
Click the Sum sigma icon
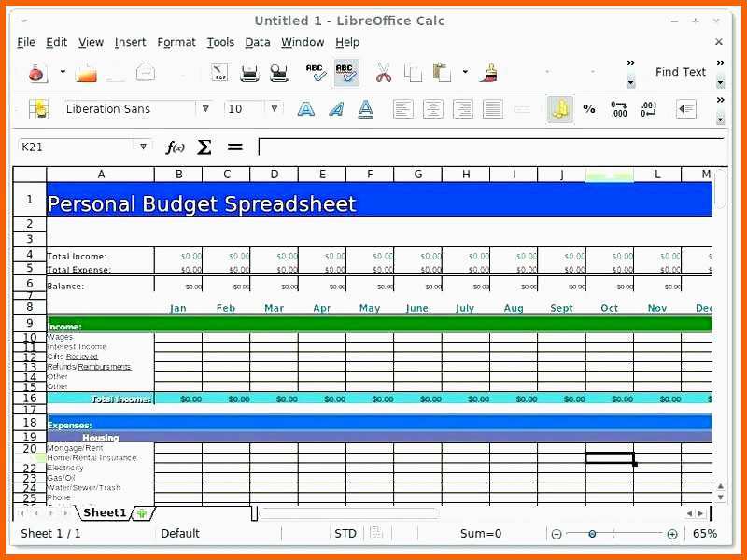click(204, 147)
